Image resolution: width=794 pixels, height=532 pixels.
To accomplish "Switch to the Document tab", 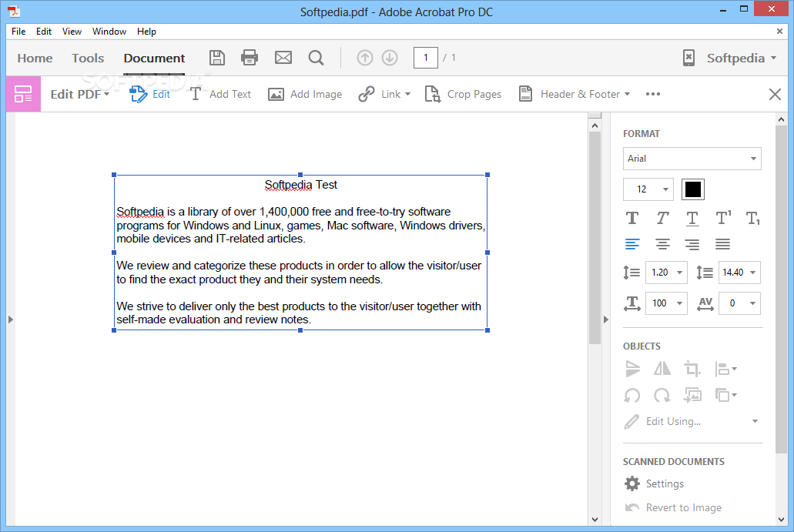I will pos(155,59).
